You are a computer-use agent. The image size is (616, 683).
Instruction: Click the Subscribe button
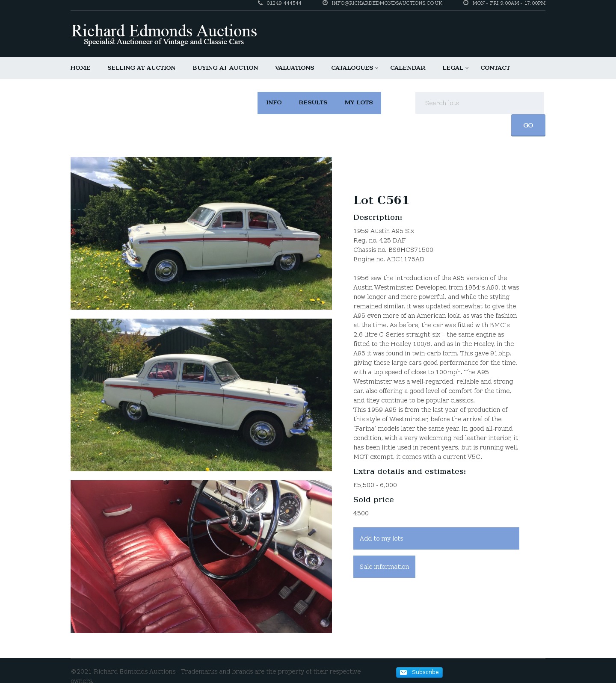pos(419,672)
